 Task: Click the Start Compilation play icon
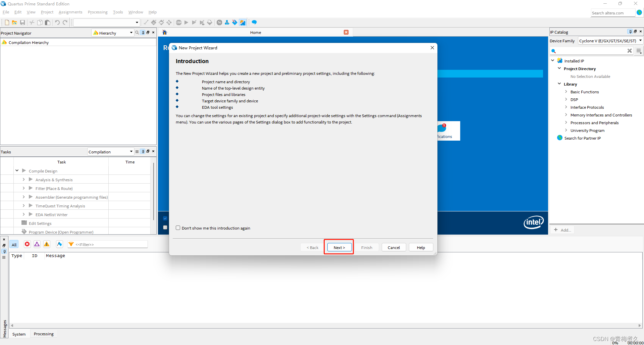click(186, 22)
